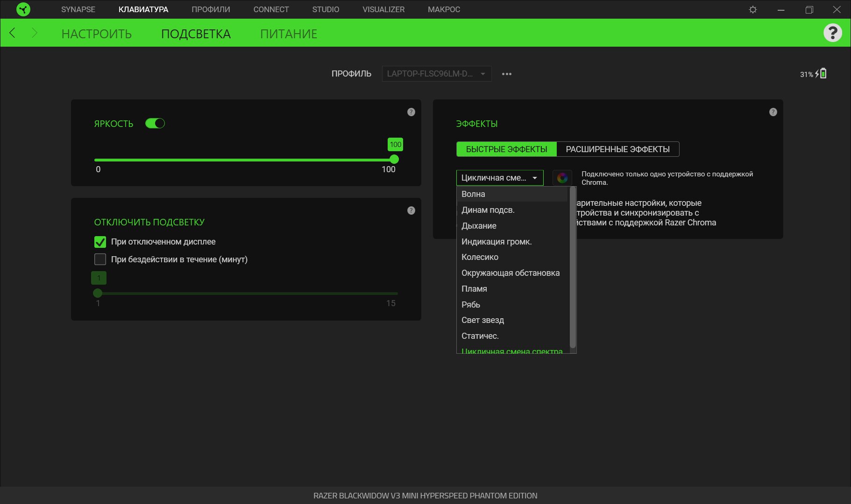Switch to the VISUALIZER tab

point(383,9)
